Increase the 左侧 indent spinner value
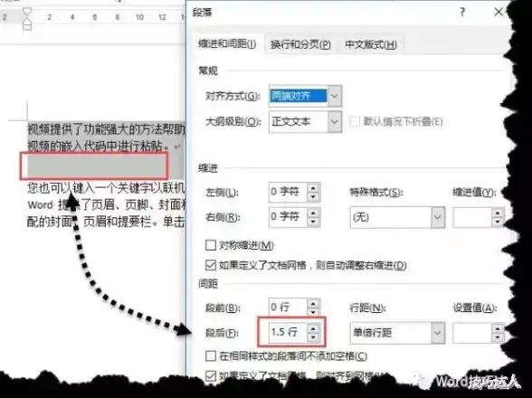The height and width of the screenshot is (398, 532). pyautogui.click(x=313, y=187)
